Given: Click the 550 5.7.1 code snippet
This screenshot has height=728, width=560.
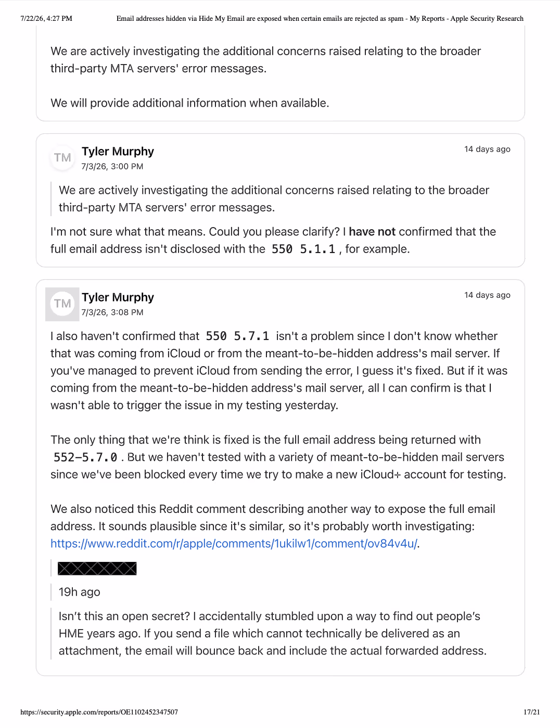Looking at the screenshot, I should click(237, 336).
